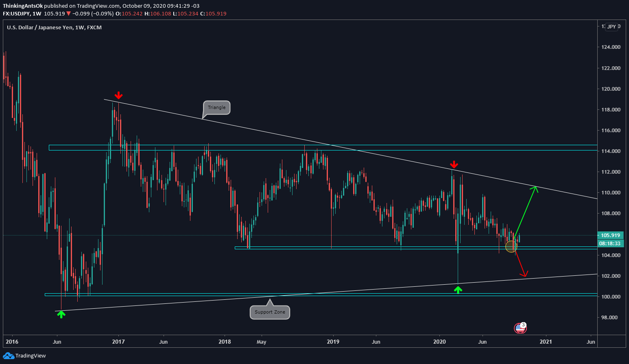Click the 104.000 price axis label
This screenshot has width=629, height=364.
pos(611,255)
